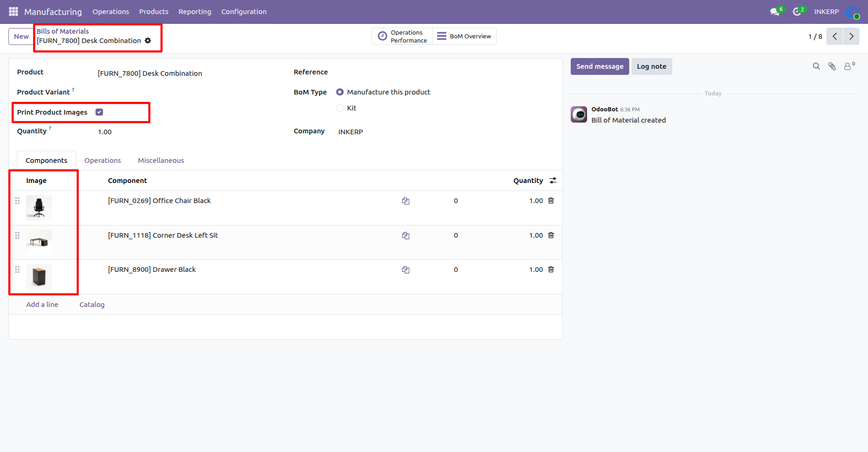Viewport: 868px width, 452px height.
Task: Delete the Drawer Black component line
Action: (551, 270)
